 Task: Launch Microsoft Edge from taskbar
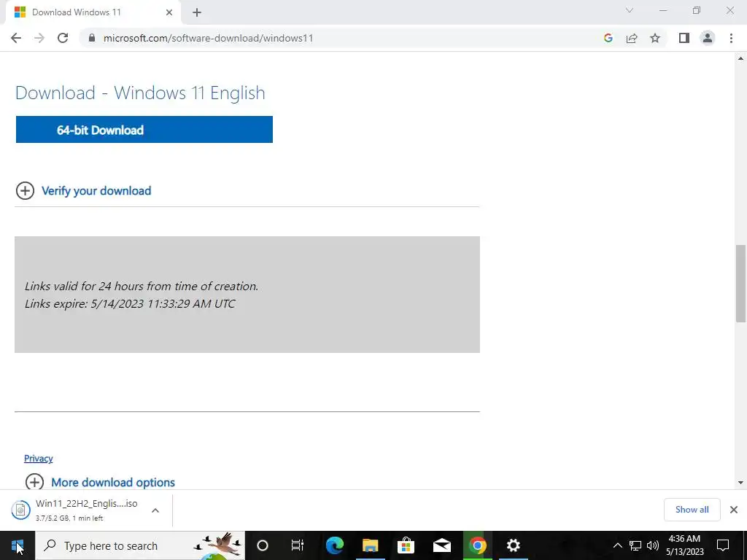[x=334, y=545]
